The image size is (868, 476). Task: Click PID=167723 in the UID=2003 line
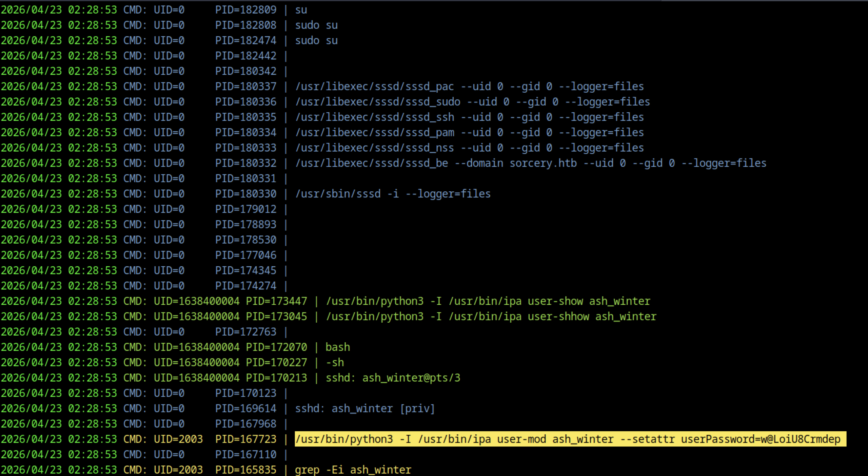[245, 439]
